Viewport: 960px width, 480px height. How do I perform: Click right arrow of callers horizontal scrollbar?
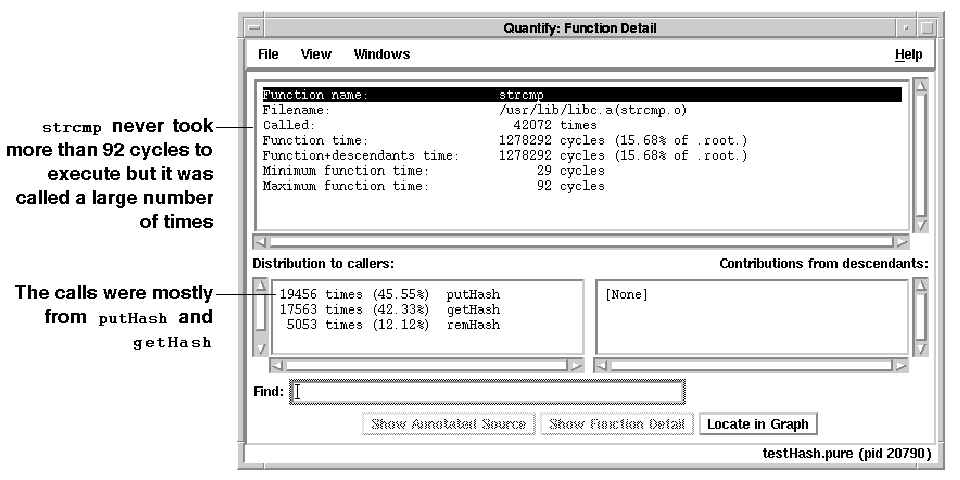(x=576, y=366)
